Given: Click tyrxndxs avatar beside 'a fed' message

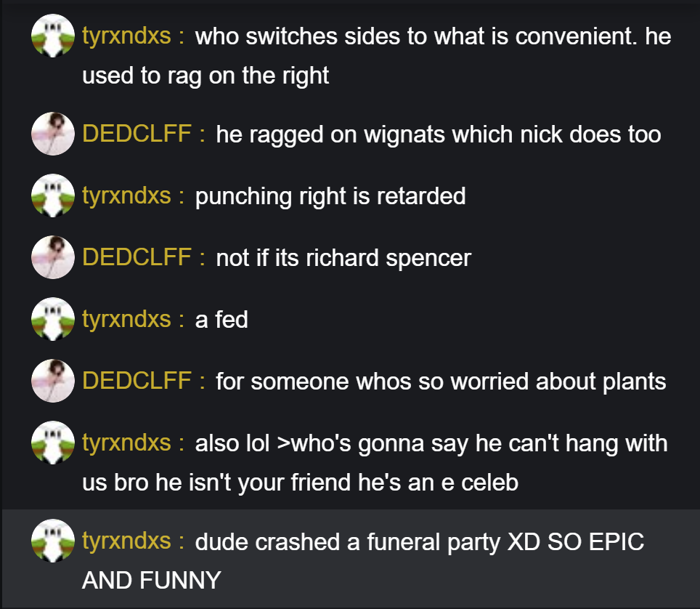Looking at the screenshot, I should tap(53, 319).
